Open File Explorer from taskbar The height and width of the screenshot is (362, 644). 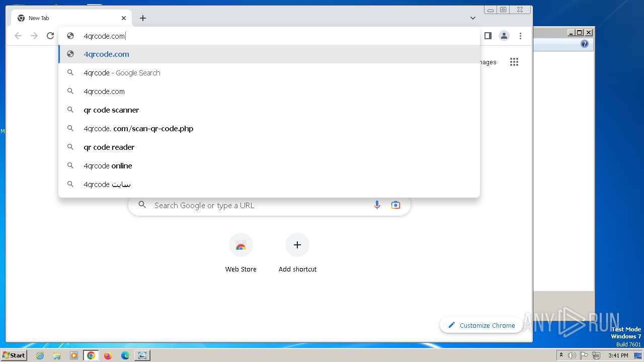coord(57,355)
